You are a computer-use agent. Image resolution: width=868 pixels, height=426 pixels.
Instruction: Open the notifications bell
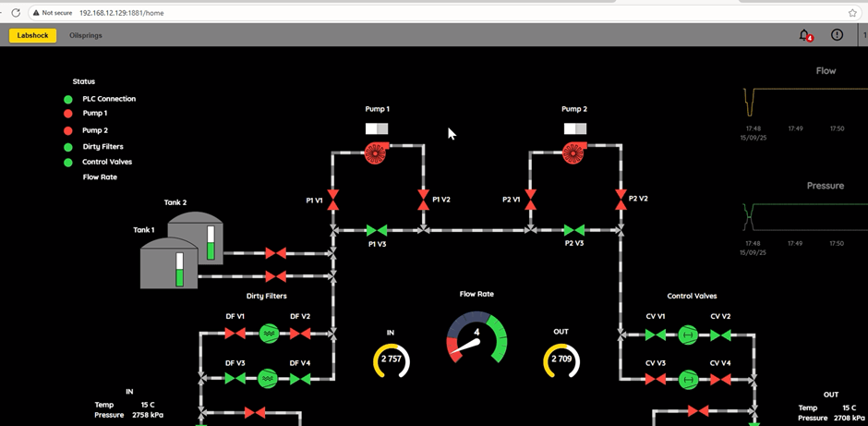(804, 35)
